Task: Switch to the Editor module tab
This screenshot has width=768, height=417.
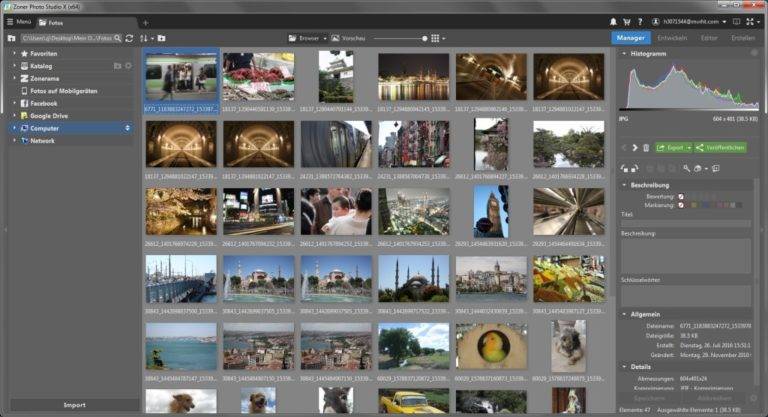Action: [709, 38]
